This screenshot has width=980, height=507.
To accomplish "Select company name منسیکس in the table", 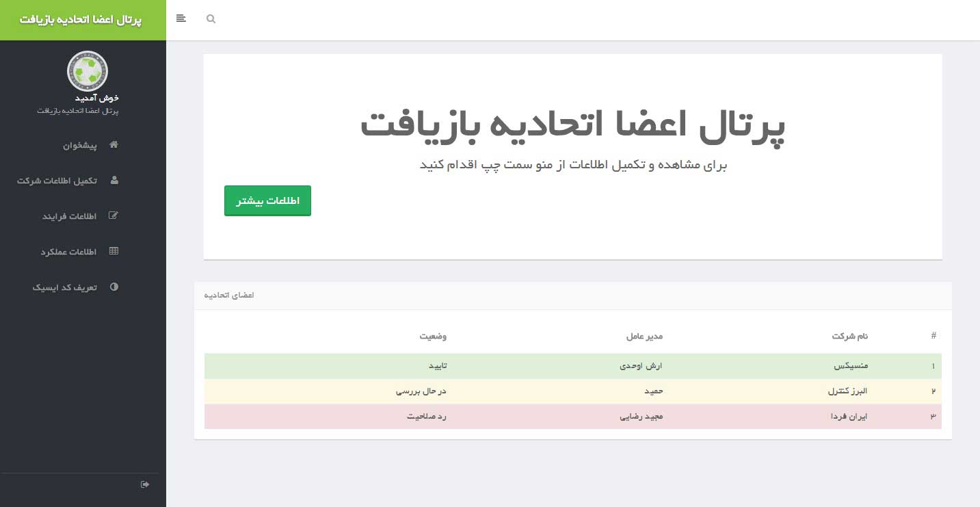I will point(851,366).
